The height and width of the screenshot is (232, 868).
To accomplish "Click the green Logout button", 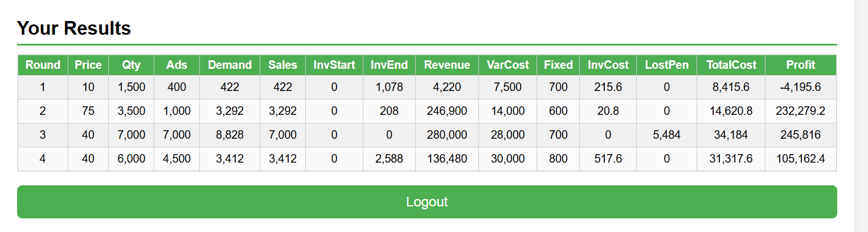I will (x=427, y=202).
